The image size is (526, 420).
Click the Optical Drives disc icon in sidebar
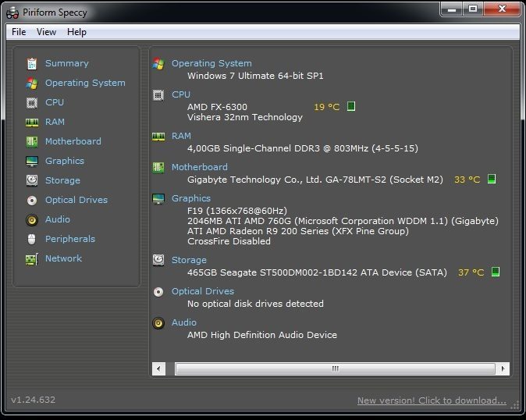pos(32,201)
